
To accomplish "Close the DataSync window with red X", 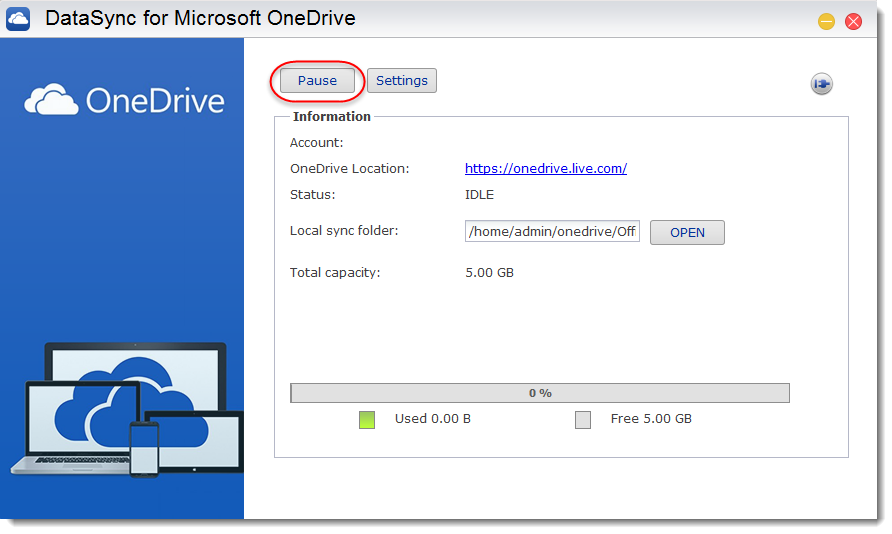I will point(853,21).
